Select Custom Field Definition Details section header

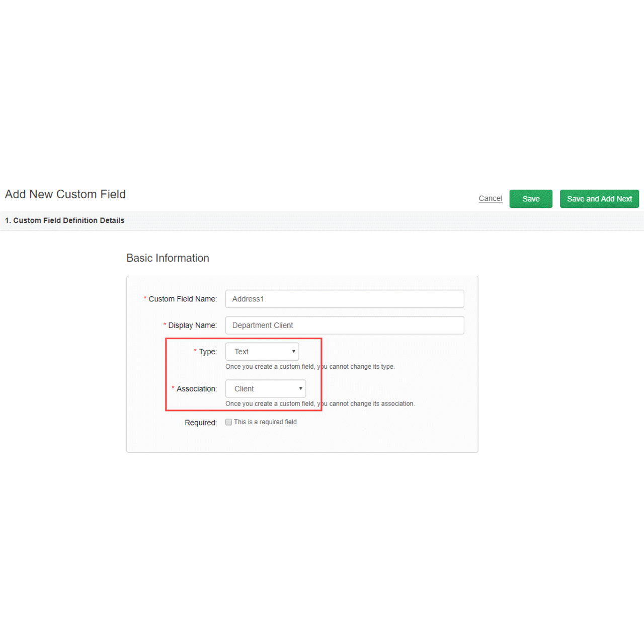pos(65,220)
